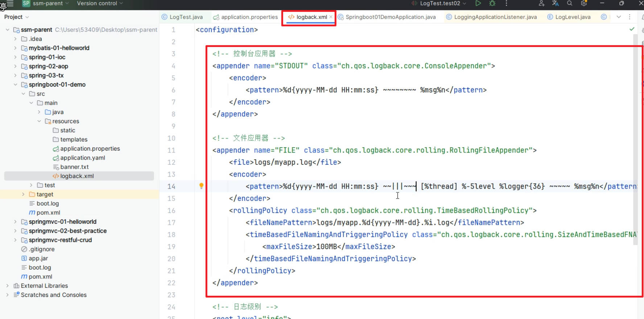This screenshot has width=644, height=319.
Task: Click the Debug bug icon
Action: pyautogui.click(x=492, y=3)
